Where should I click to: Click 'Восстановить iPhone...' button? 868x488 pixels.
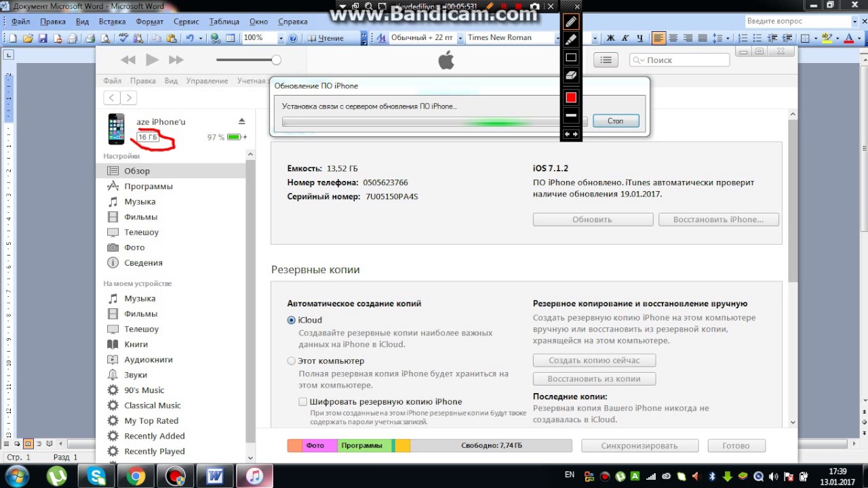click(x=718, y=220)
